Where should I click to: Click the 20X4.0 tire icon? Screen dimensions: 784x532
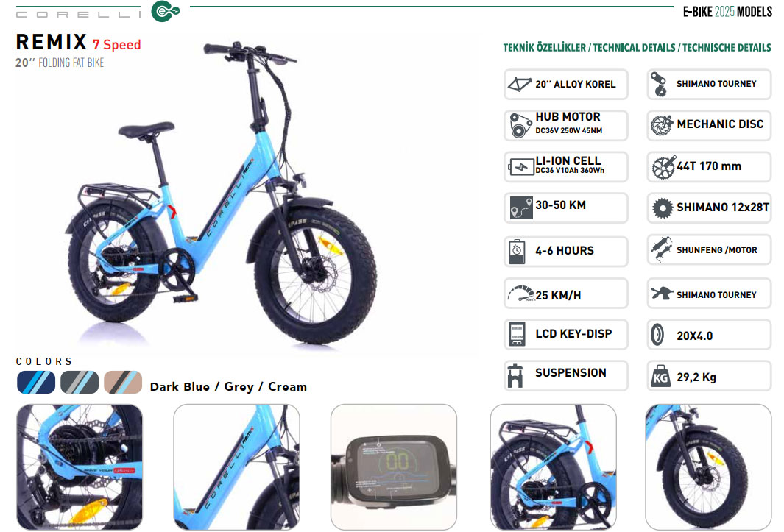[x=657, y=335]
